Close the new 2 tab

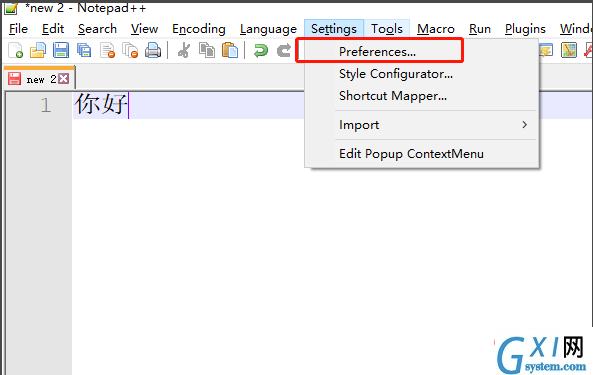click(x=64, y=79)
